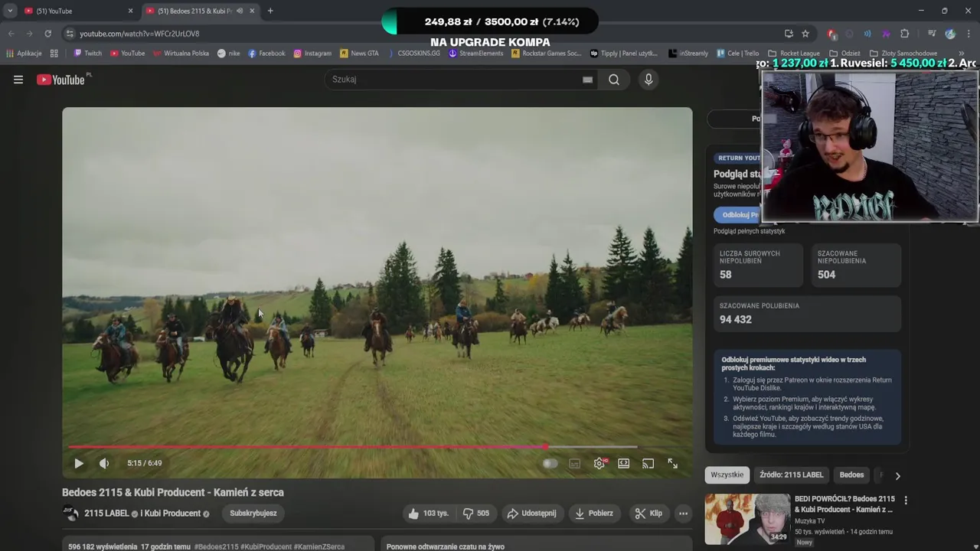Close the first (51) YouTube tab

130,11
